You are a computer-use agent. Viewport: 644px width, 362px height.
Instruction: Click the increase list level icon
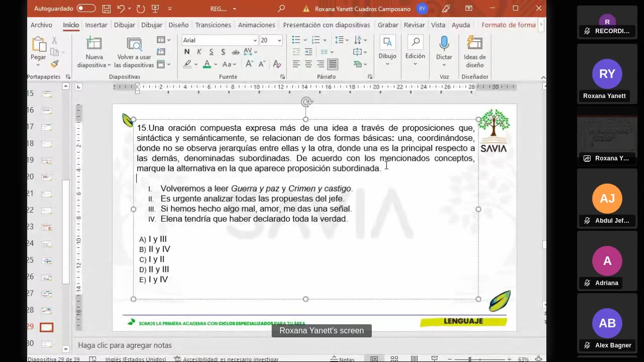click(308, 52)
